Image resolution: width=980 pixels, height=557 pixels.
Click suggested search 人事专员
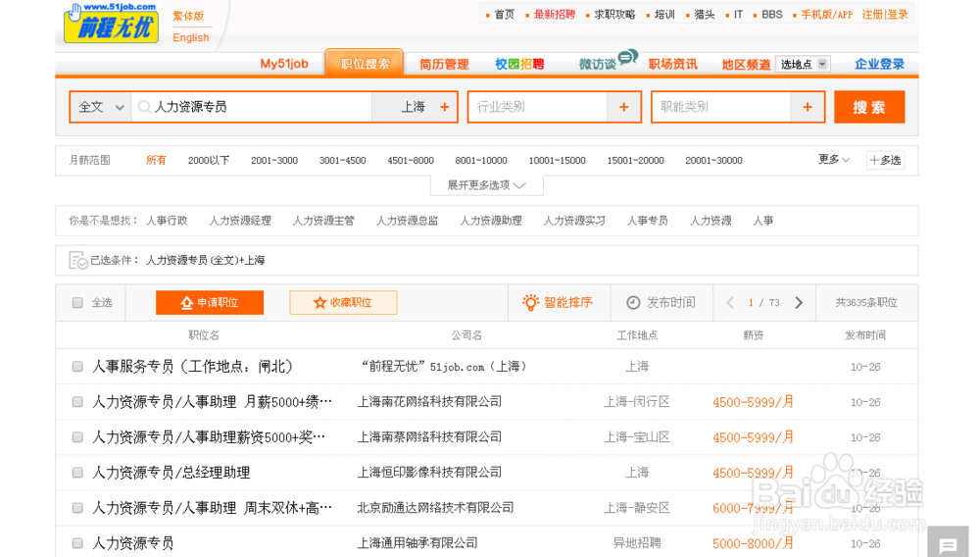pos(648,221)
